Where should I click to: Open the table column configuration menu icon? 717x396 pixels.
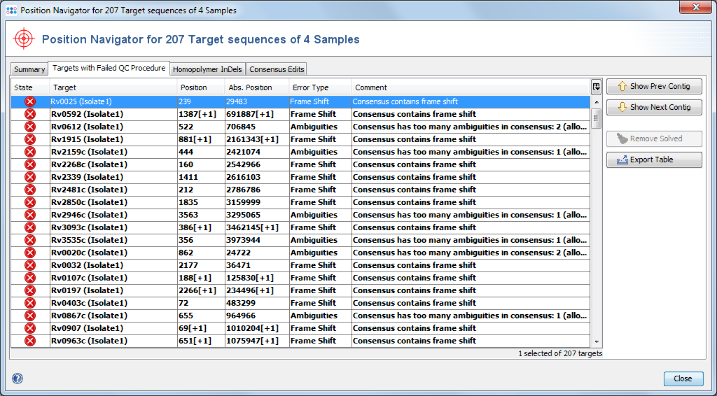click(596, 86)
